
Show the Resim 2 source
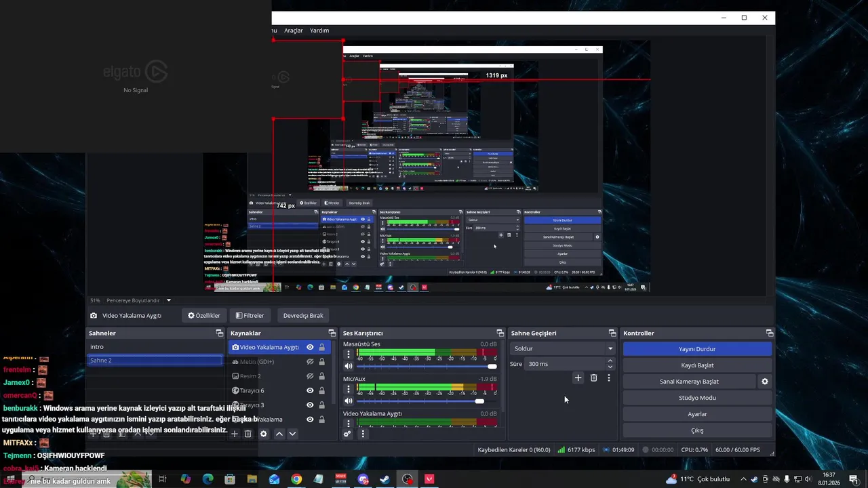(310, 376)
